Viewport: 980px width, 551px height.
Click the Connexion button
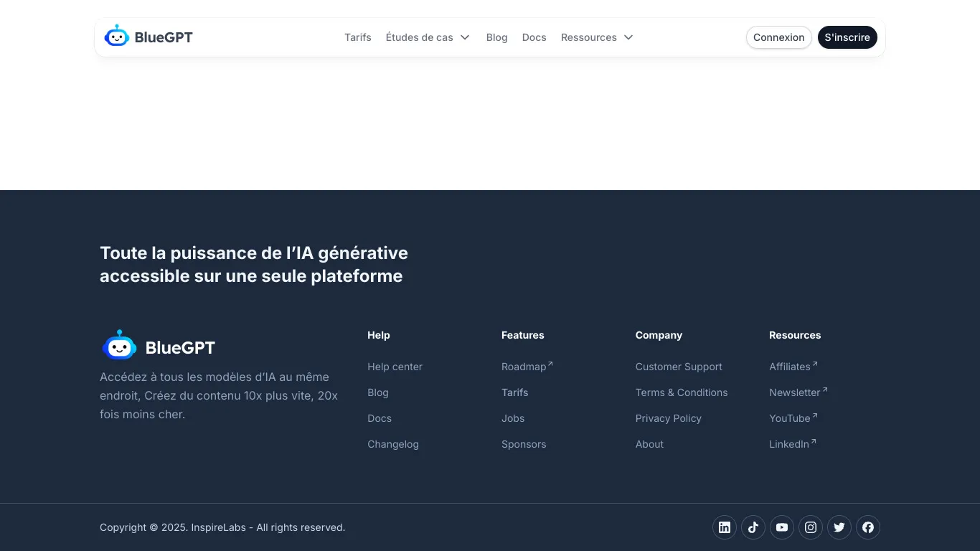point(779,37)
